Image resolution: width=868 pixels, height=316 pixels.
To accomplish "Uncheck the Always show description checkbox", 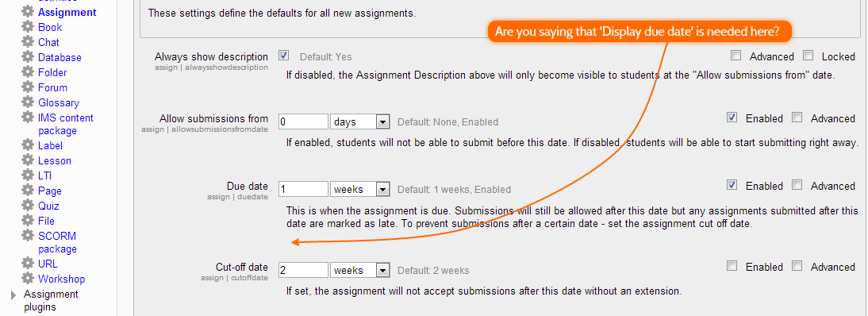I will tap(284, 56).
